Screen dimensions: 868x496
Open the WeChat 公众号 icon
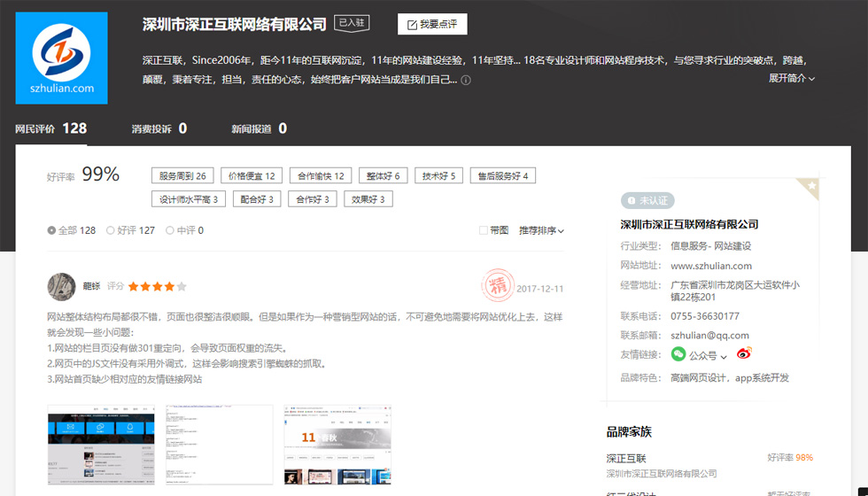click(x=678, y=354)
